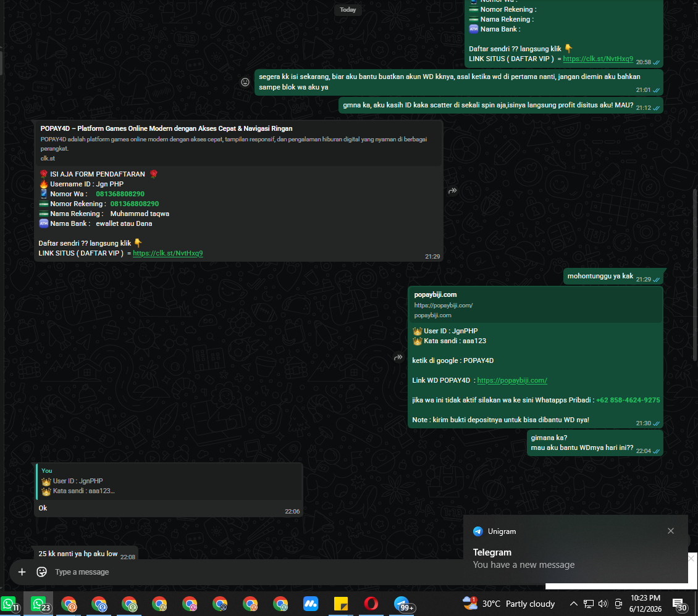
Task: Open the POPAY4D link preview card
Action: [238, 143]
